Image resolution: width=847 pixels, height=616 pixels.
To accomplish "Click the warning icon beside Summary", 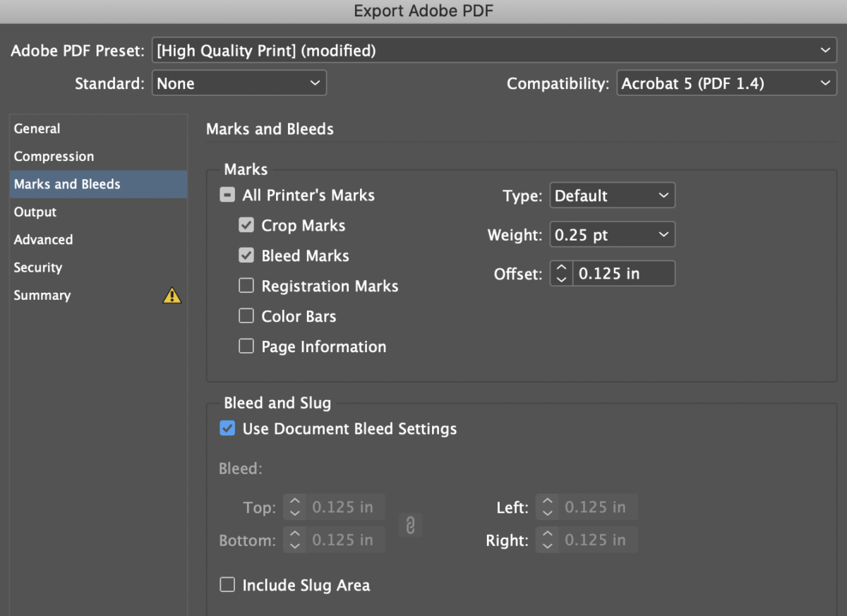I will [172, 296].
